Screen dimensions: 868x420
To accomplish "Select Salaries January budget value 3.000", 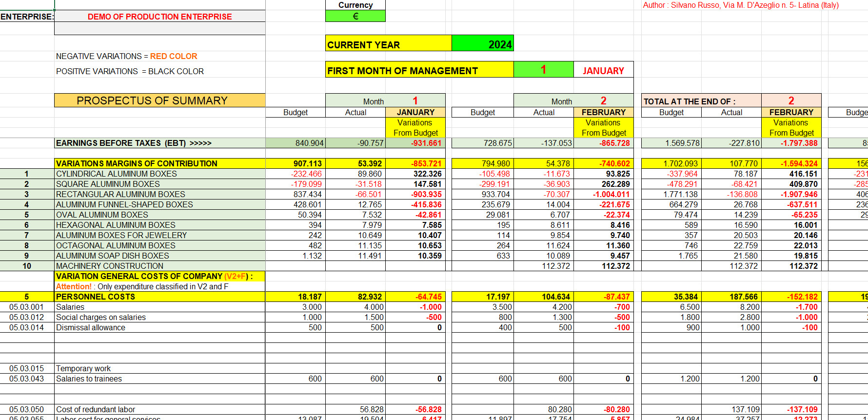I will click(296, 307).
